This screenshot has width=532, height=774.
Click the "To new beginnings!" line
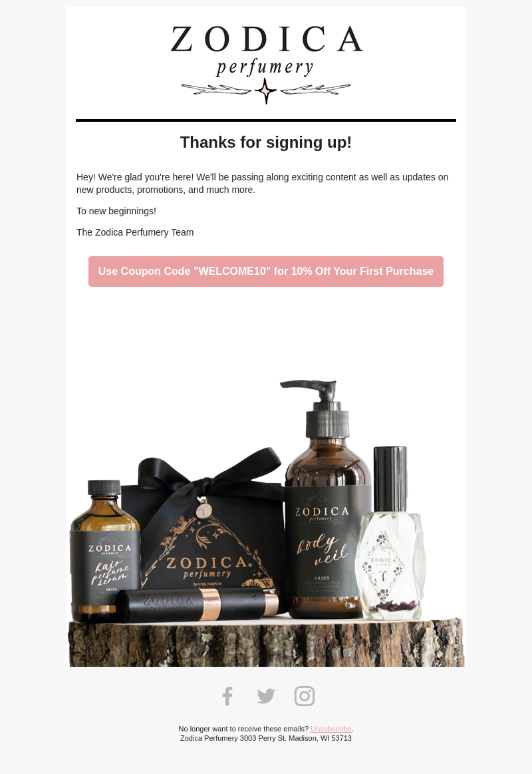pos(116,211)
